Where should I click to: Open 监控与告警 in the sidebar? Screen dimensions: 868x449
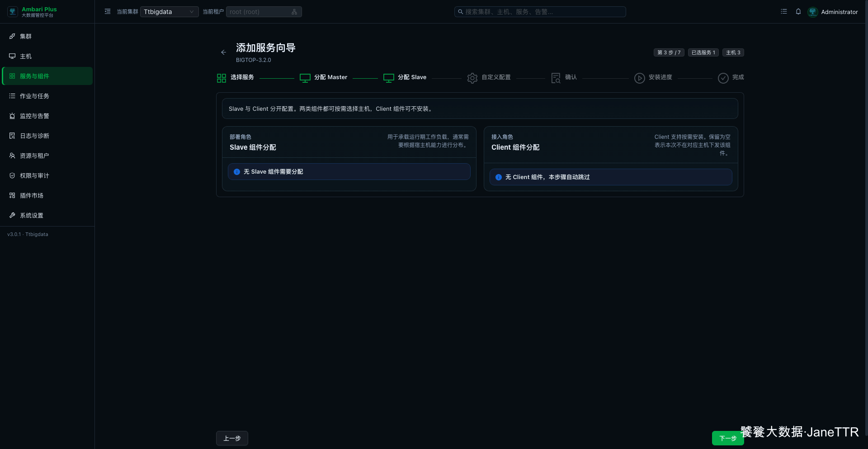pyautogui.click(x=47, y=116)
